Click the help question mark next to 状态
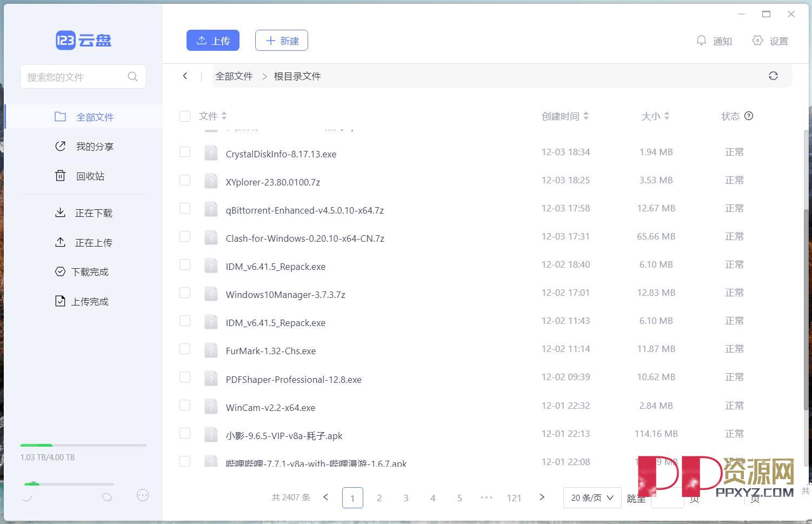This screenshot has height=524, width=812. coord(749,116)
